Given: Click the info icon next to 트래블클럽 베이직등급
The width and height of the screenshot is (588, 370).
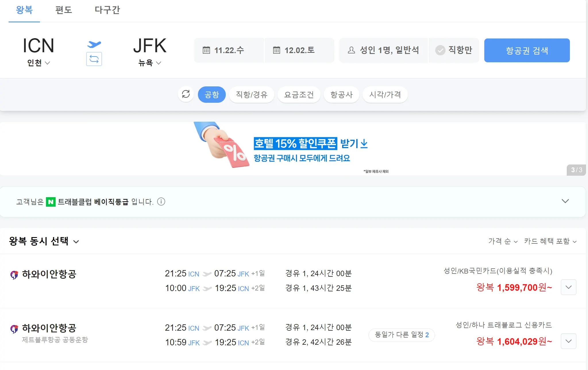Looking at the screenshot, I should point(161,202).
